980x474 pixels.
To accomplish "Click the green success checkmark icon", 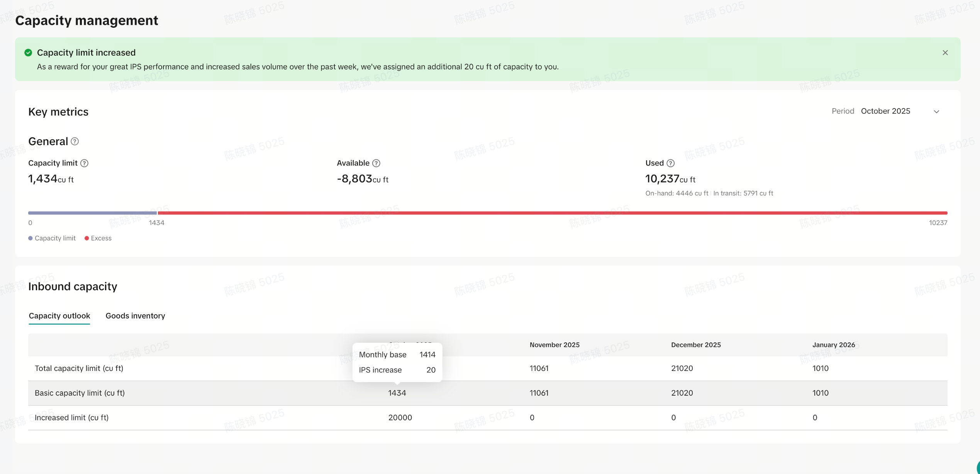I will (x=28, y=53).
